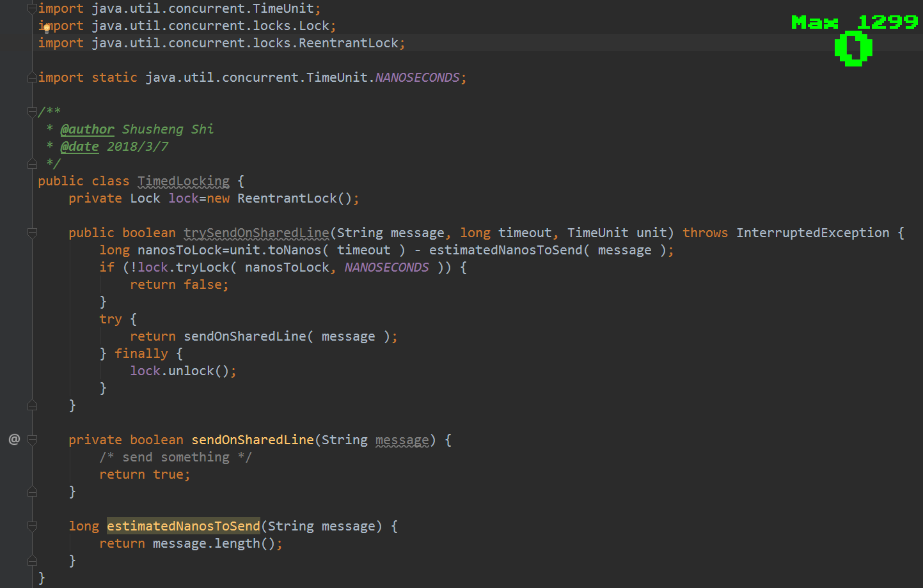Collapse the trySendOnSharedLine method body
This screenshot has width=923, height=588.
(x=32, y=233)
